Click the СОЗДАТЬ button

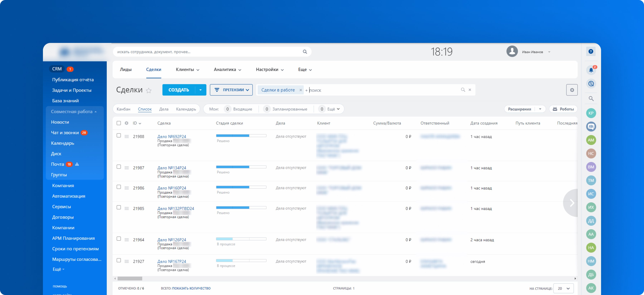point(179,90)
